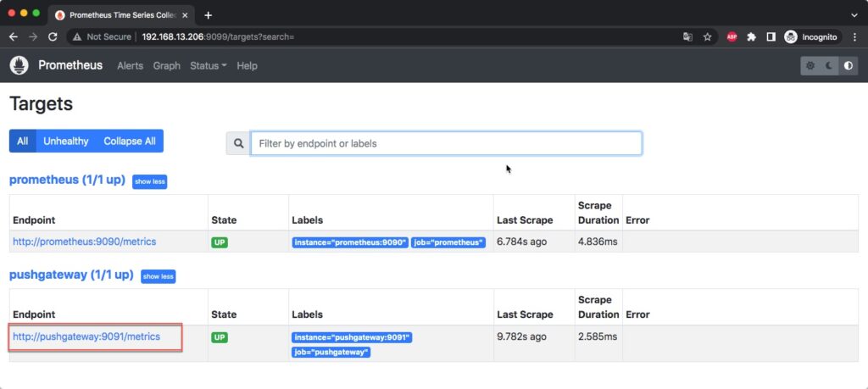The width and height of the screenshot is (868, 389).
Task: Open http://prometheus:9090/metrics endpoint link
Action: tap(85, 242)
